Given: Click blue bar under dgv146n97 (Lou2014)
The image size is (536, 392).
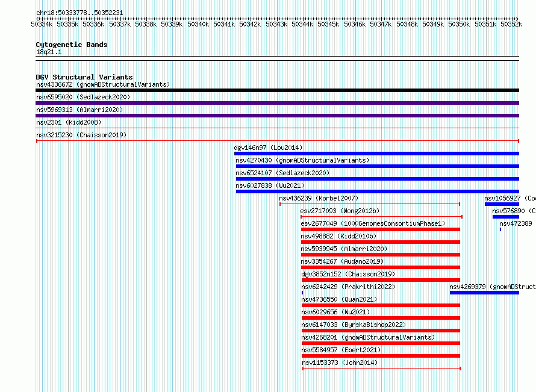Looking at the screenshot, I should 376,154.
